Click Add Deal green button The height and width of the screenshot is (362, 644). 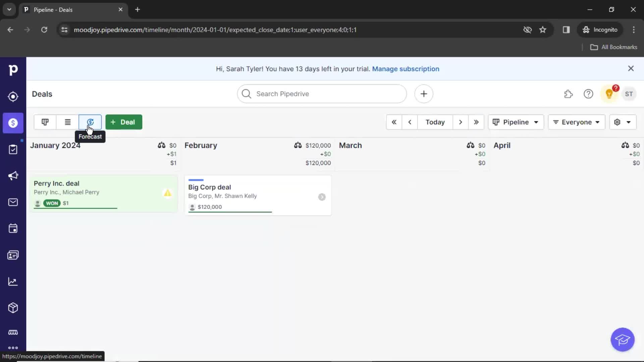[x=123, y=122]
